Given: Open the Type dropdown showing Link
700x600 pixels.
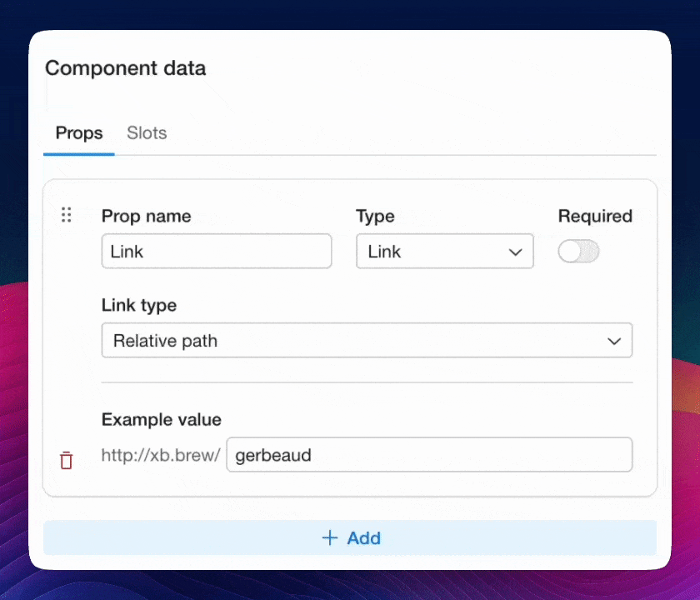Looking at the screenshot, I should [444, 252].
